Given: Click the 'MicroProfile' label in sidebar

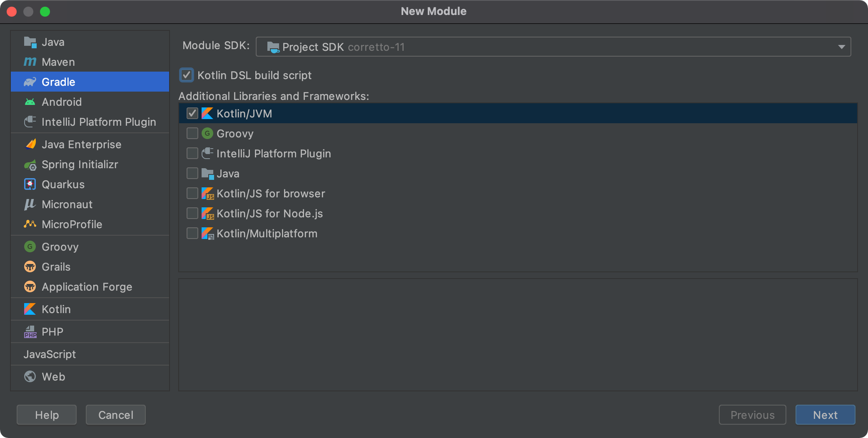Looking at the screenshot, I should coord(72,224).
